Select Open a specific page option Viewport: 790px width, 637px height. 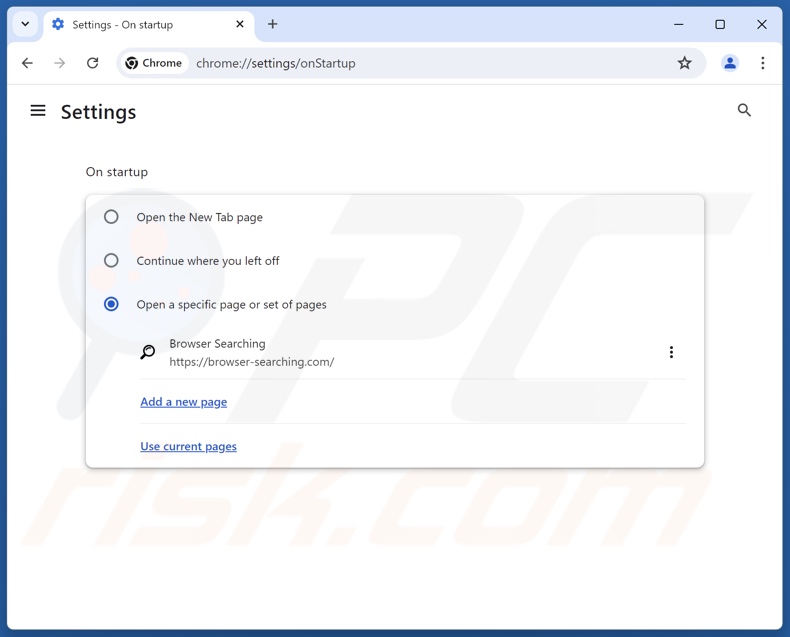click(x=111, y=304)
